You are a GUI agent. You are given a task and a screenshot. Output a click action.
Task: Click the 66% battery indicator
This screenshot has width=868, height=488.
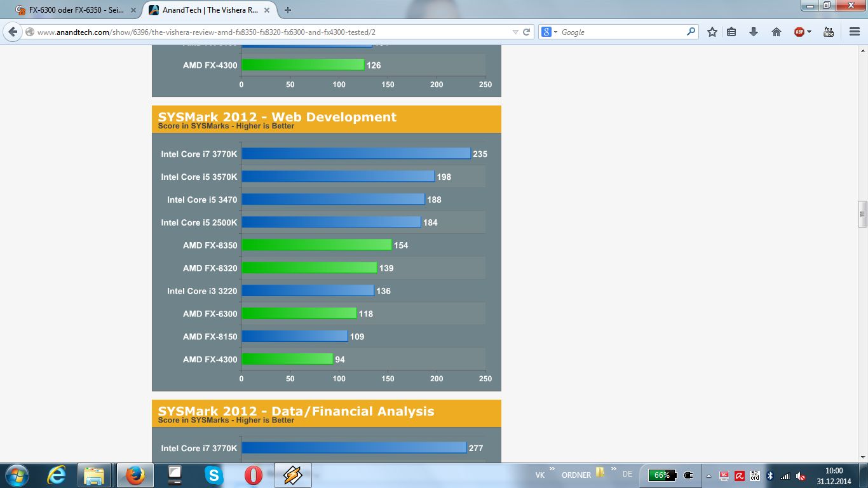tap(661, 475)
